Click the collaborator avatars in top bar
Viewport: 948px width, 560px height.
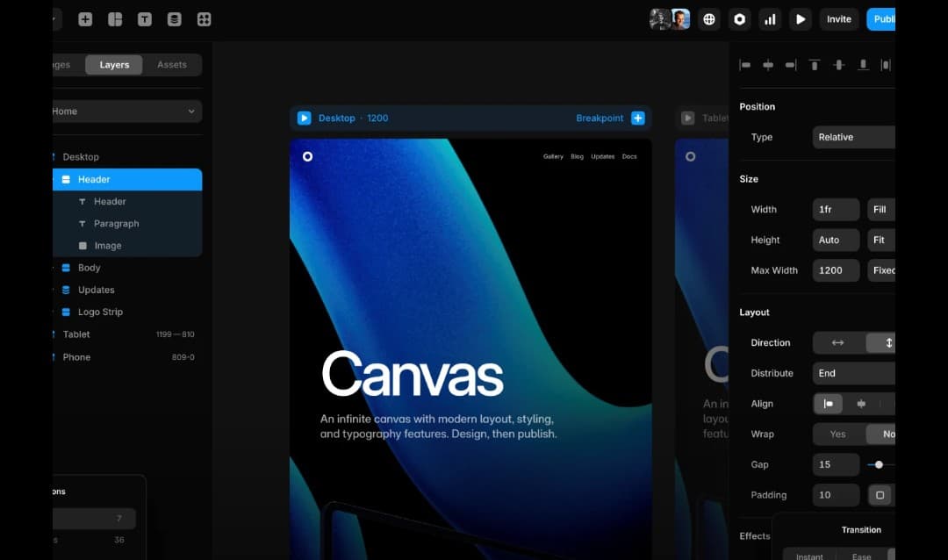[x=670, y=19]
